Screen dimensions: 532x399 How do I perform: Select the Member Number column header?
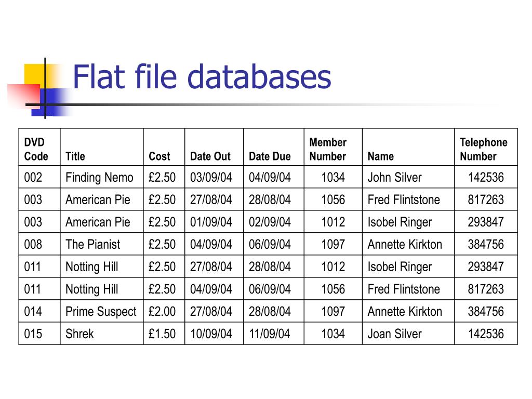tap(333, 147)
